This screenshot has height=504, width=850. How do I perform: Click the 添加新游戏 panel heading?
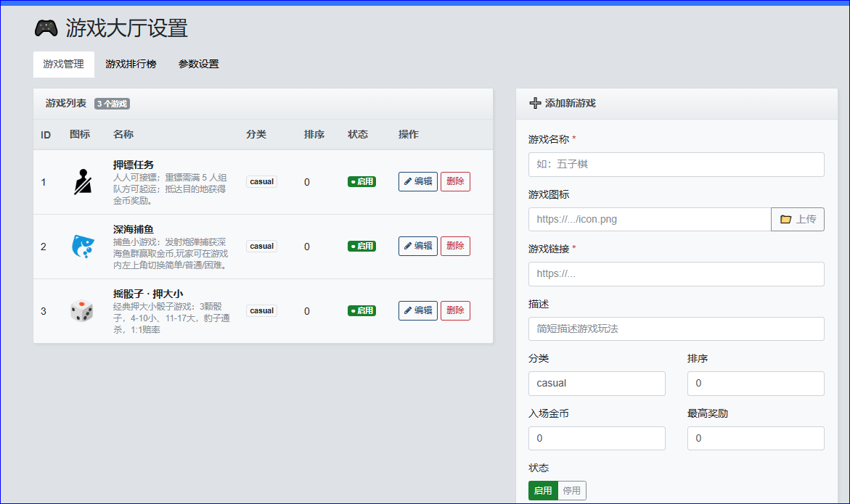571,103
